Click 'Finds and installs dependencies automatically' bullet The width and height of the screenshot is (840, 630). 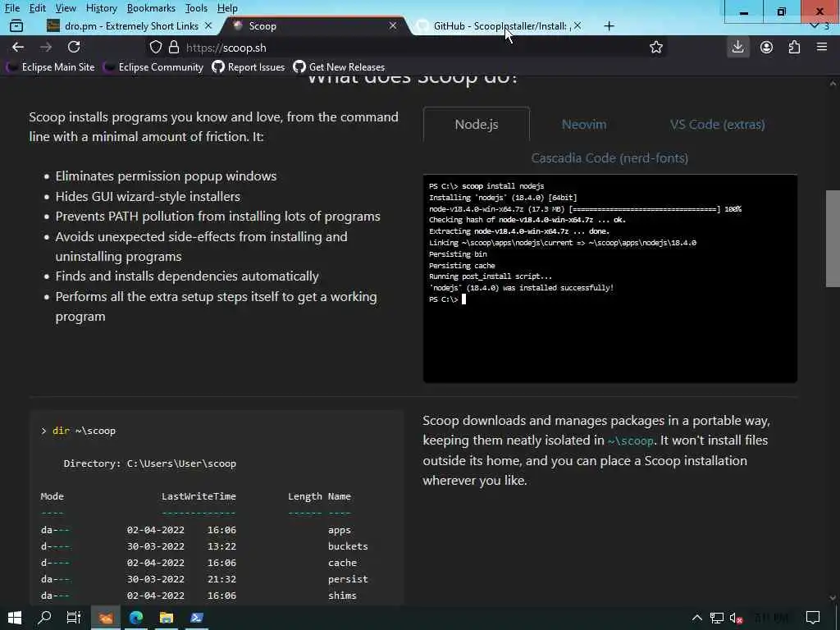(x=187, y=276)
